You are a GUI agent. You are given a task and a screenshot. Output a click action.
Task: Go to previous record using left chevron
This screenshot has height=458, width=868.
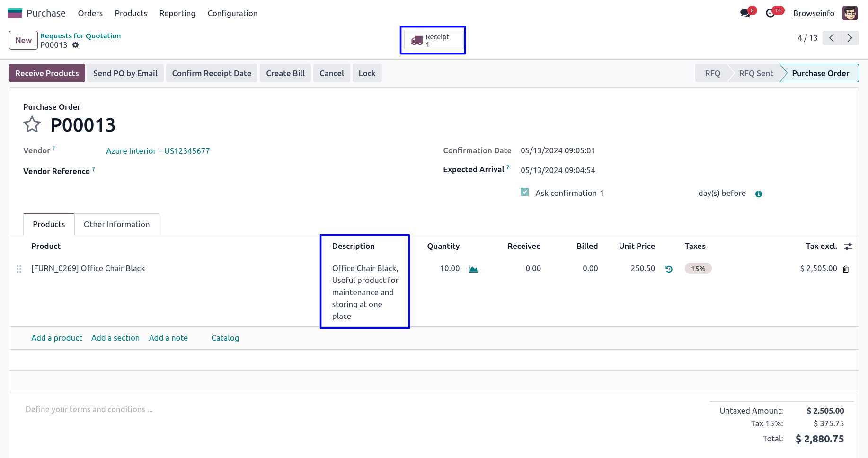coord(832,38)
